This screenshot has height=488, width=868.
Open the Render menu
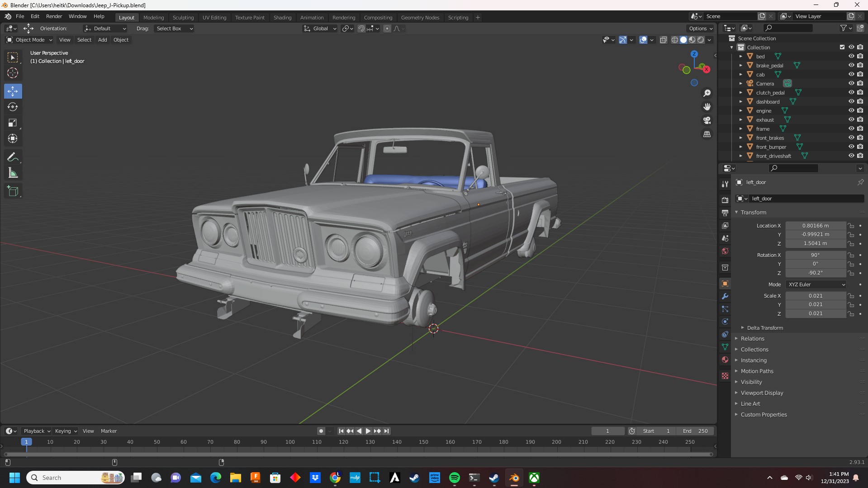click(54, 16)
